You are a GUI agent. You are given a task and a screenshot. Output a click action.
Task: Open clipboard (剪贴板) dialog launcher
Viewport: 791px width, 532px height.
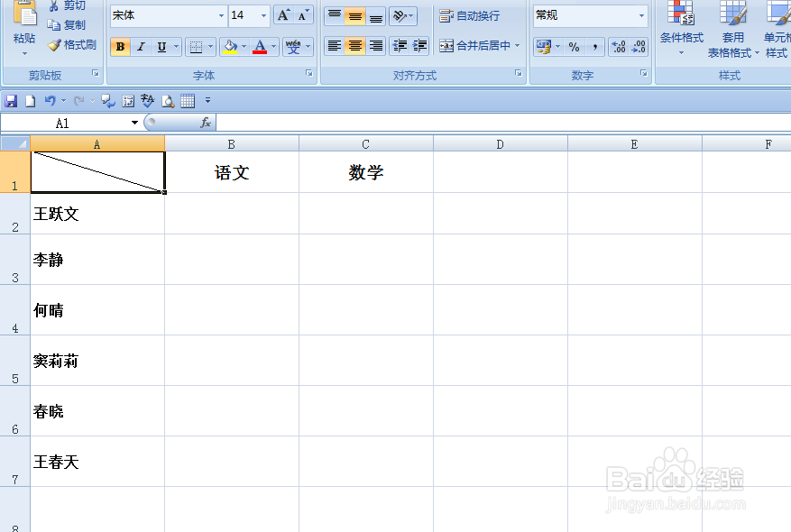click(96, 74)
